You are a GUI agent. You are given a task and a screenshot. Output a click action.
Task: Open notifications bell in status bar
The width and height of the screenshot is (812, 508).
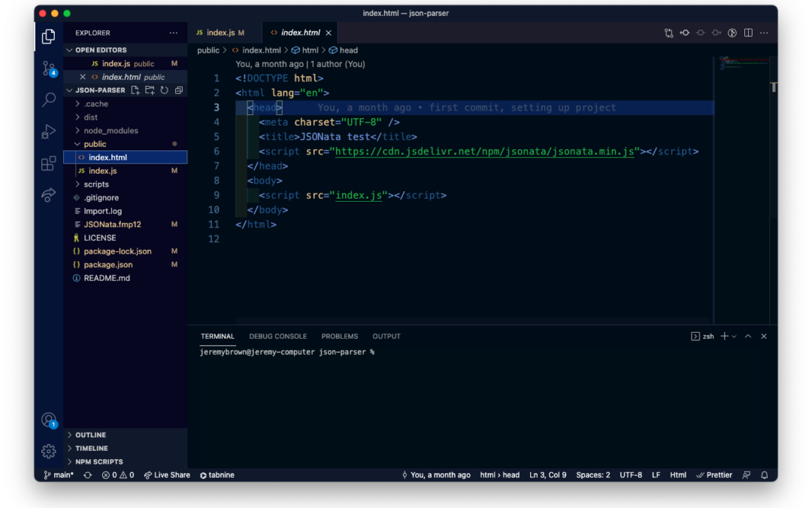pos(765,476)
